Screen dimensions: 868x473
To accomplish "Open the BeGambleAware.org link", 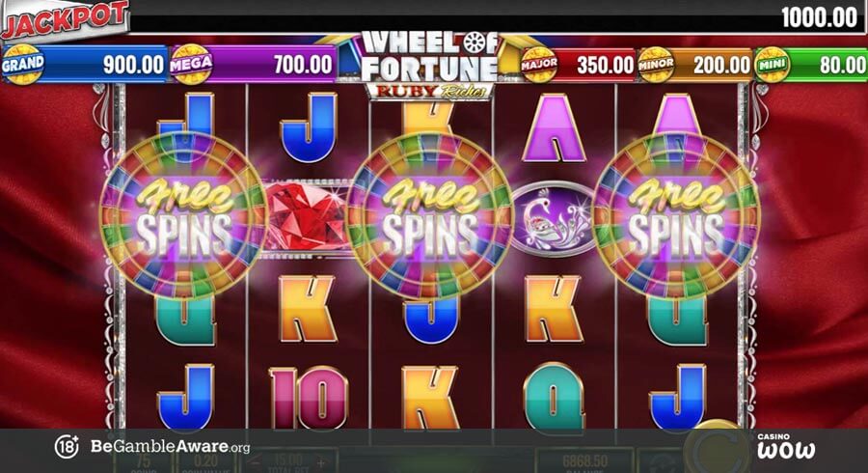I will tap(170, 446).
